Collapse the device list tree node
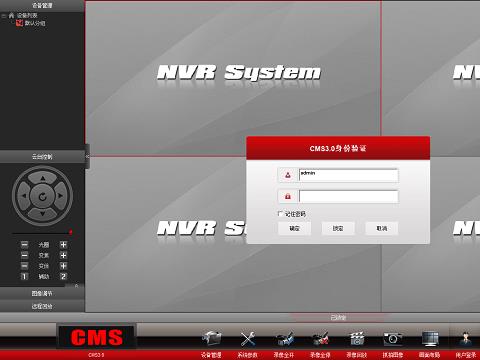This screenshot has height=360, width=480. point(4,15)
